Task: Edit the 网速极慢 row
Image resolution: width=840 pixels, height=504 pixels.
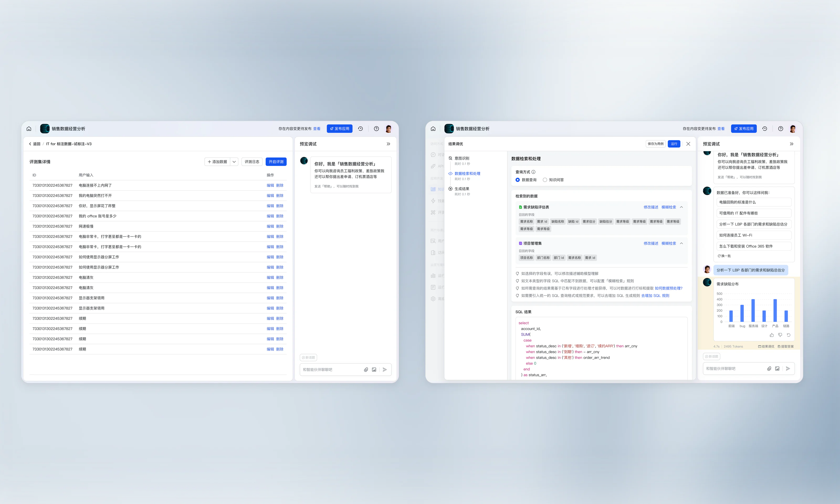Action: [270, 226]
